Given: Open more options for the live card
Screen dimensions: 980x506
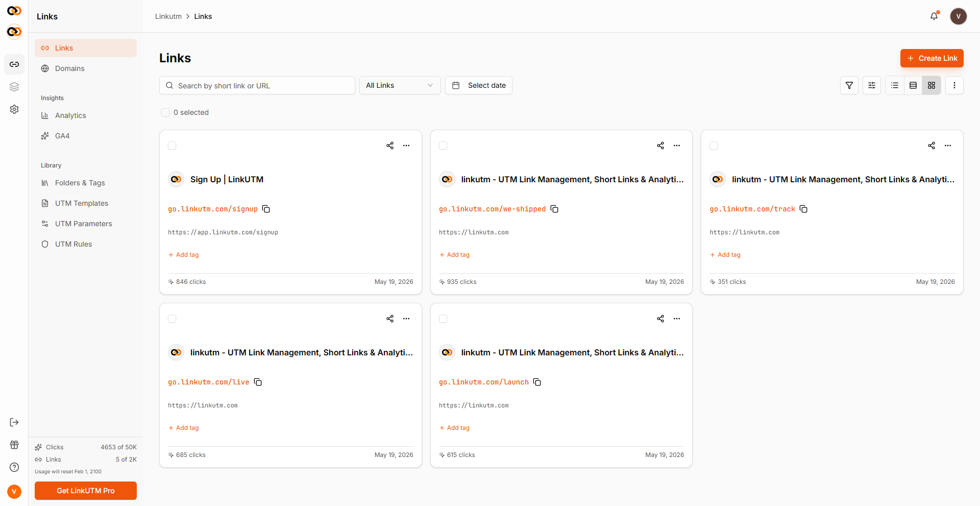Looking at the screenshot, I should 406,319.
